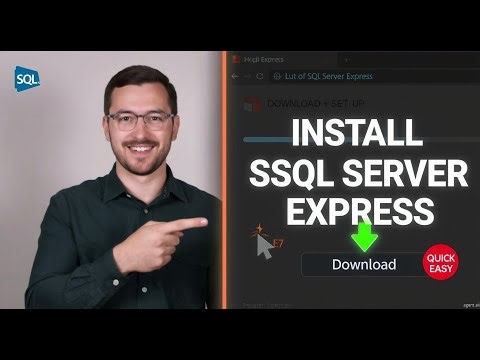The image size is (480, 360).
Task: Click the DOWNLOAD + SET UP heading
Action: [315, 104]
